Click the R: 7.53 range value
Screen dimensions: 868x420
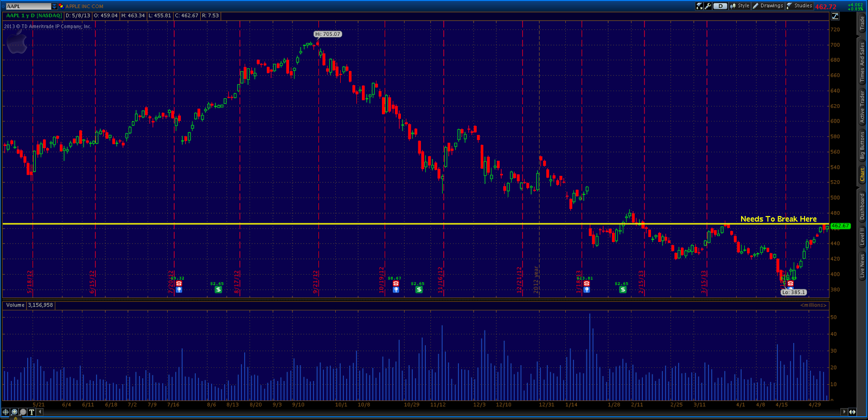[210, 16]
